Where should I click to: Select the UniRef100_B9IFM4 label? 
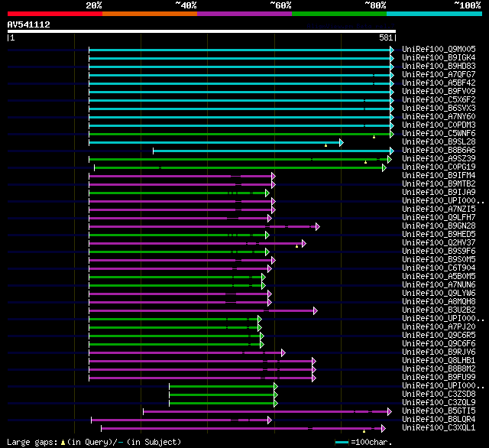pos(439,176)
